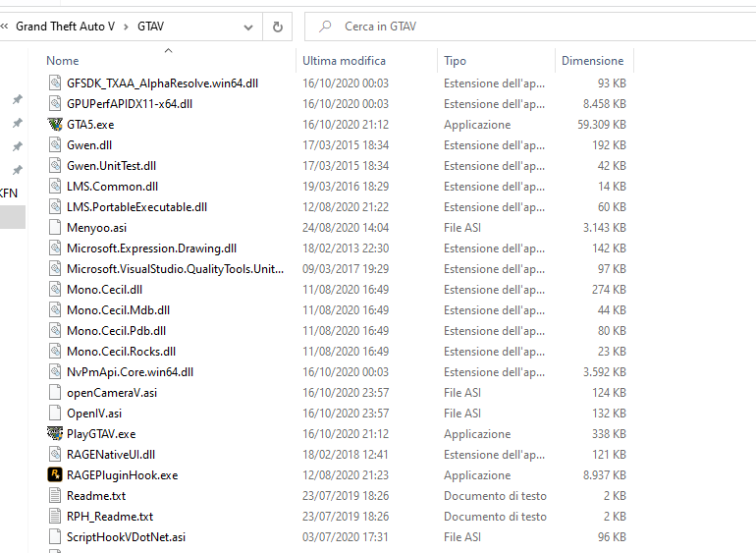Select the PlayGTAV.exe file name
The width and height of the screenshot is (756, 553).
[101, 434]
